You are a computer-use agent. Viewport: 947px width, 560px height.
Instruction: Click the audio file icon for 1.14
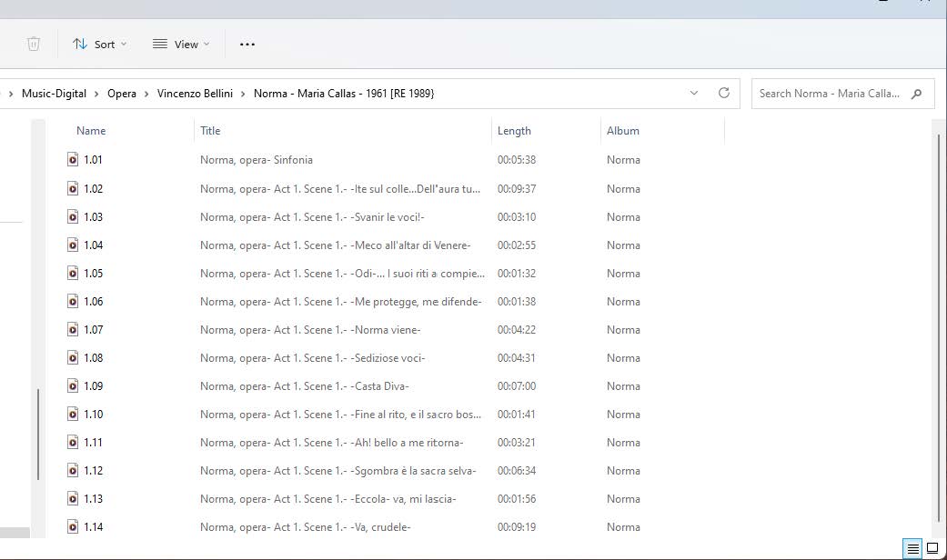pyautogui.click(x=73, y=527)
